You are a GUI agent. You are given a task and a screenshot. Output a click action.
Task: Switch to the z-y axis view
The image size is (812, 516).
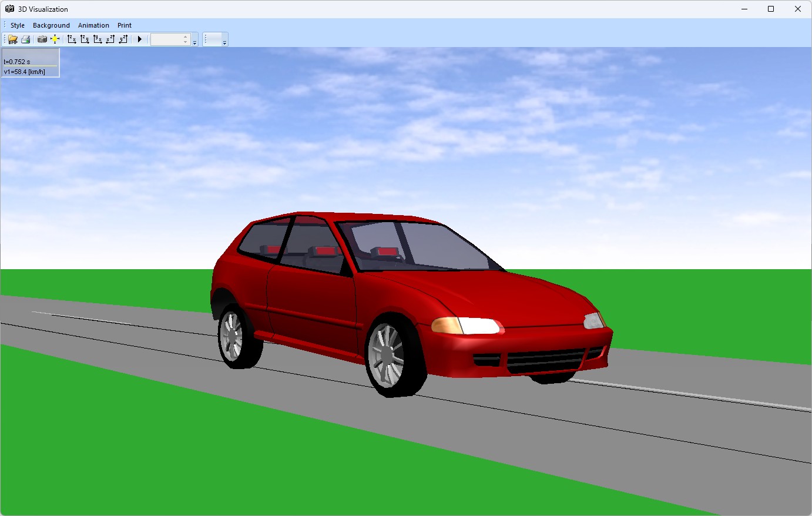pyautogui.click(x=84, y=39)
